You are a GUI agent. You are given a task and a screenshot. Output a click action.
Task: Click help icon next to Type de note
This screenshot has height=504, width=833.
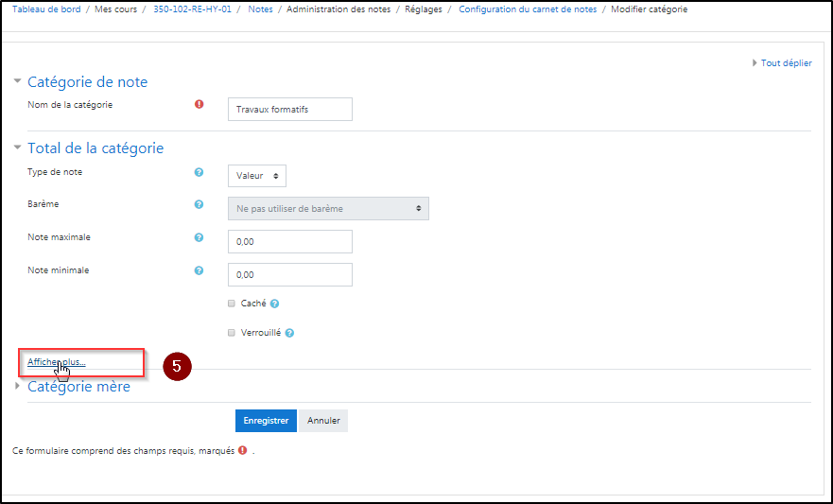199,172
